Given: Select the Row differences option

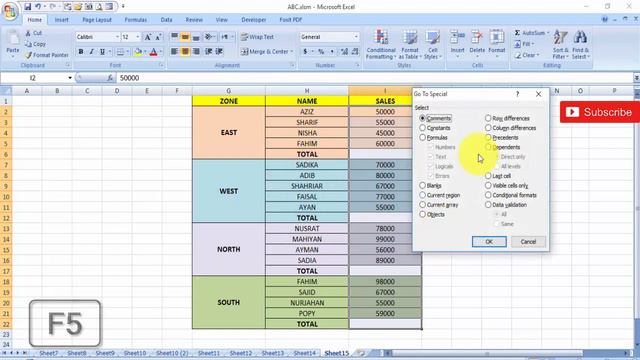Looking at the screenshot, I should (488, 118).
